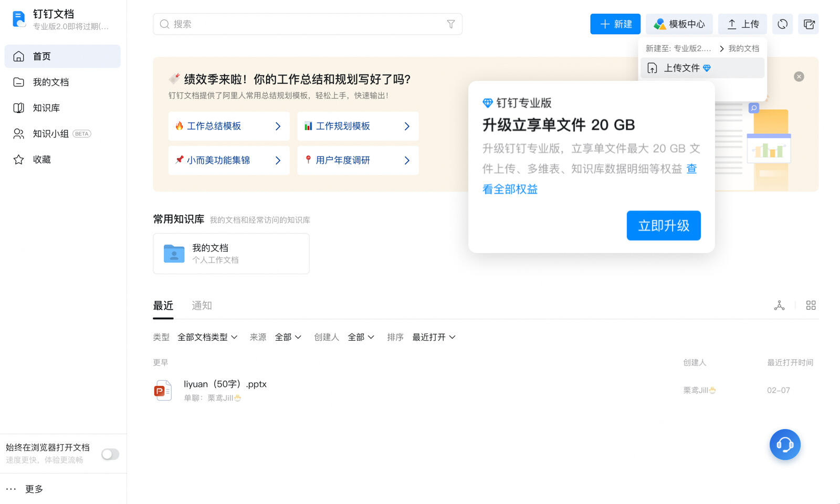This screenshot has height=504, width=840.
Task: Switch to the 最近 tab
Action: tap(163, 306)
